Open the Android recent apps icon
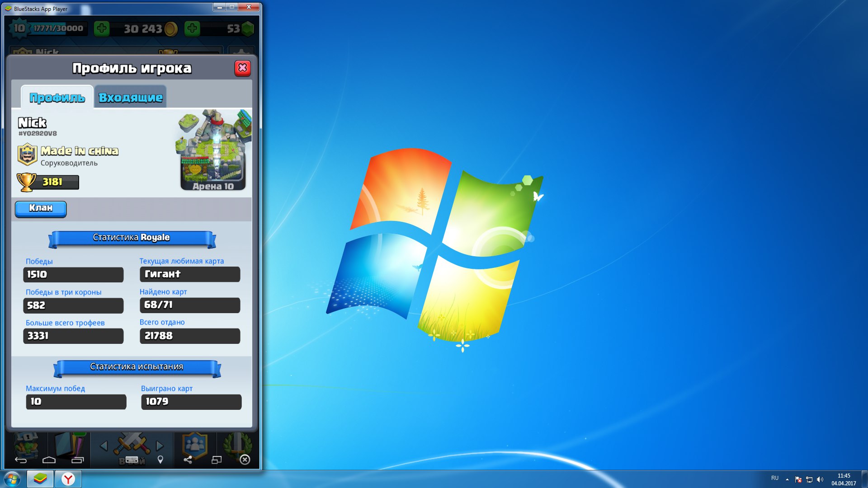Image resolution: width=868 pixels, height=488 pixels. coord(78,460)
